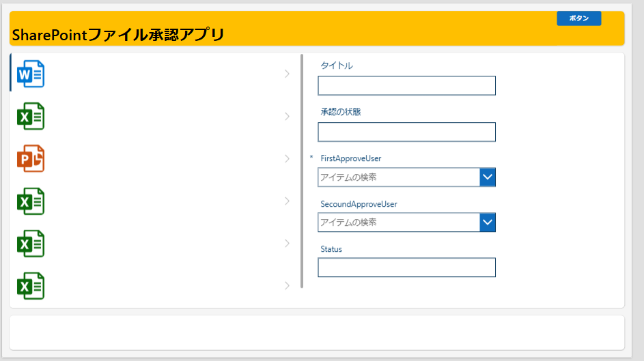Click the タイトル field label
Image resolution: width=644 pixels, height=361 pixels.
point(337,66)
